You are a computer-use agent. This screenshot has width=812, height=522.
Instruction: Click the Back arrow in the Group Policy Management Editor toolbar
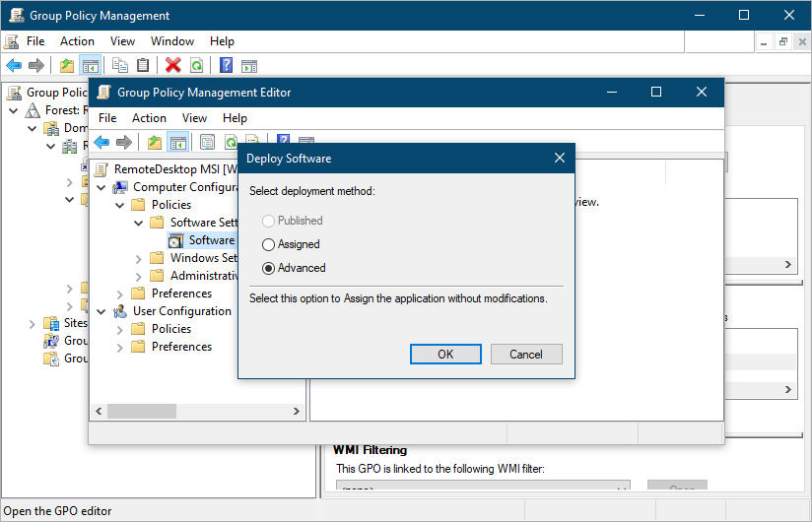(x=101, y=142)
